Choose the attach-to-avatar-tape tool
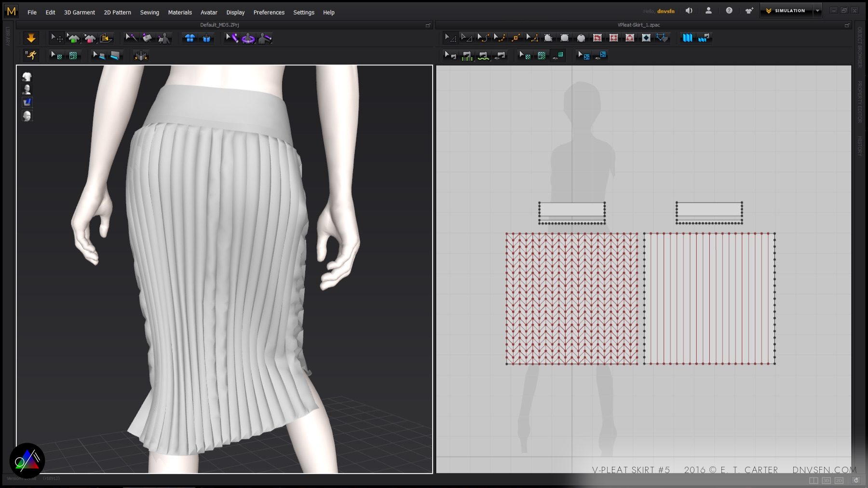868x488 pixels. click(x=265, y=38)
